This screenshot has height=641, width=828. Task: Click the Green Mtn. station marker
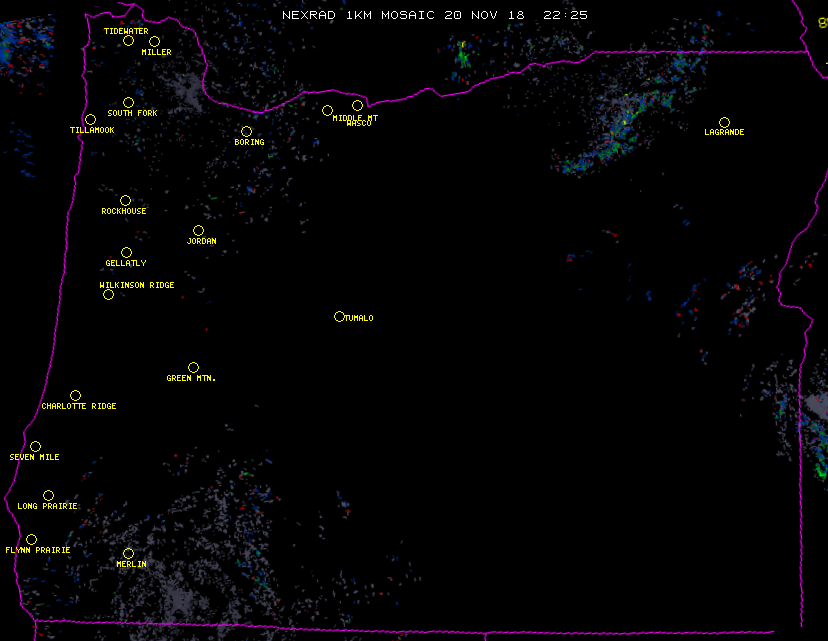(193, 368)
